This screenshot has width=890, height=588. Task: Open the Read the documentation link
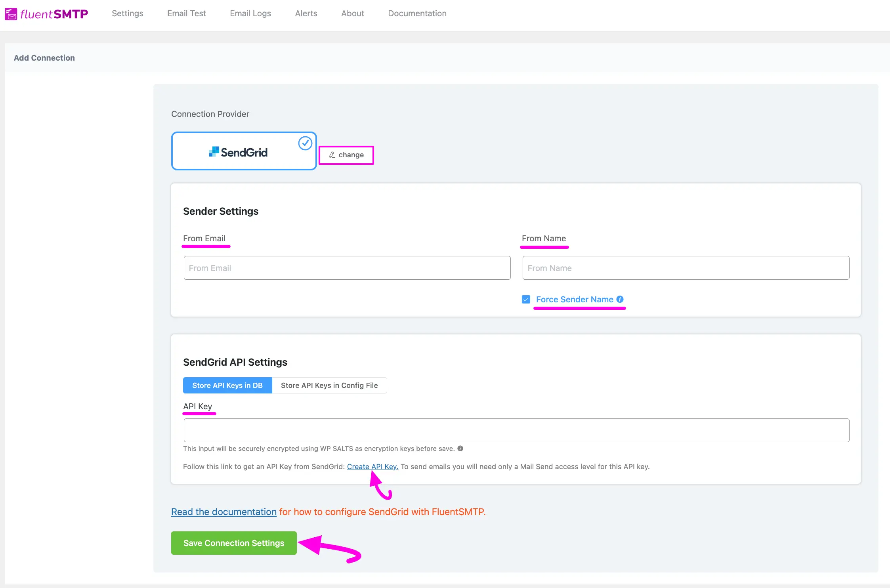pyautogui.click(x=224, y=512)
